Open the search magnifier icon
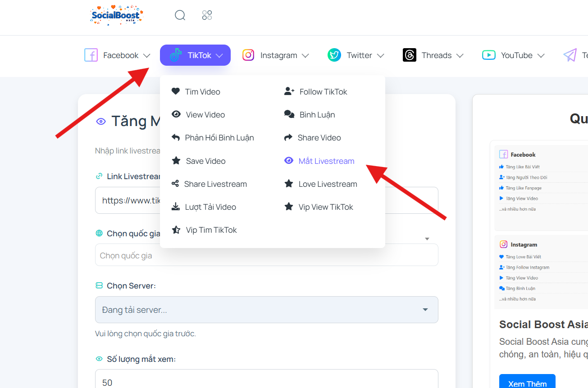The width and height of the screenshot is (588, 388). [x=180, y=15]
